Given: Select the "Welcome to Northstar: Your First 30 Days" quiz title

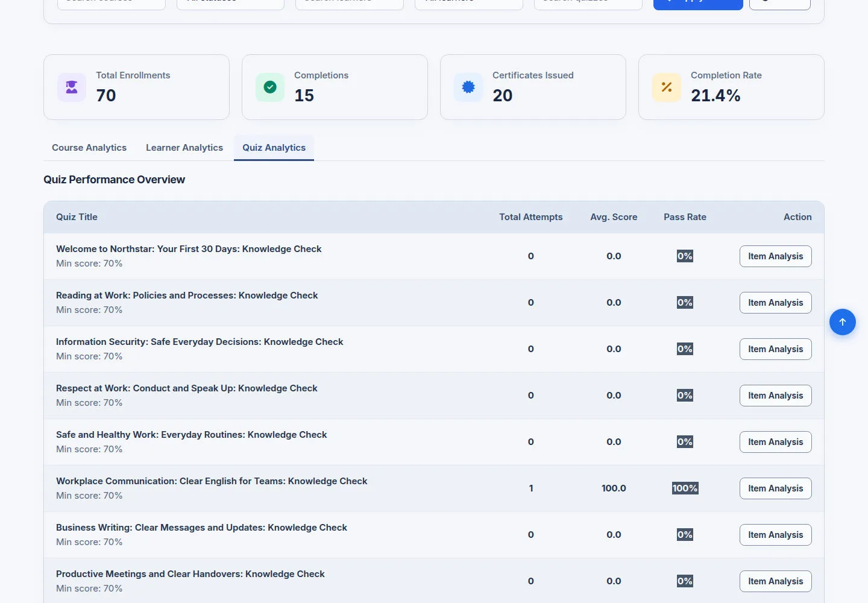Looking at the screenshot, I should 189,249.
